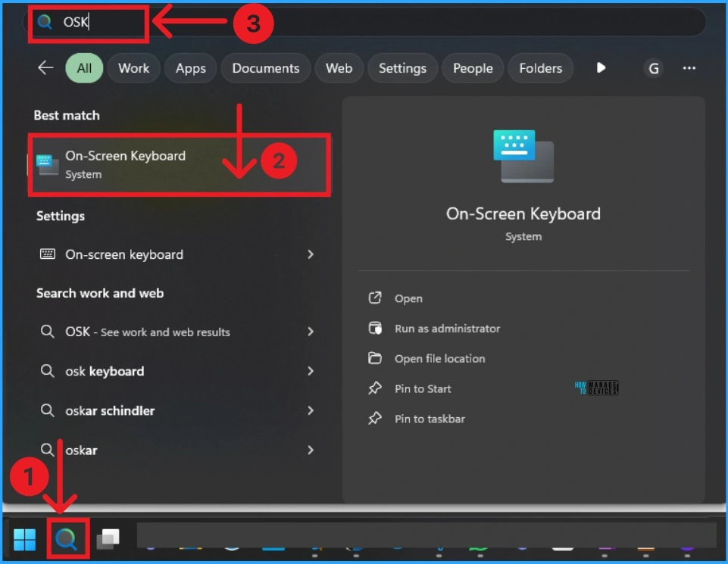
Task: Expand the On-screen keyboard settings chevron
Action: click(311, 254)
